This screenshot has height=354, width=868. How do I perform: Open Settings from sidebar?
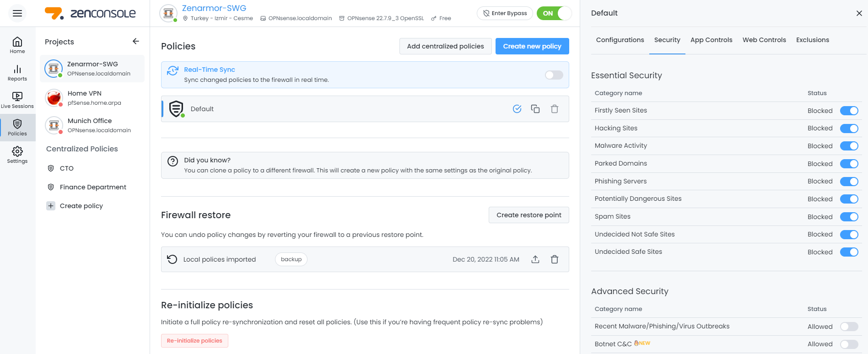[x=17, y=155]
